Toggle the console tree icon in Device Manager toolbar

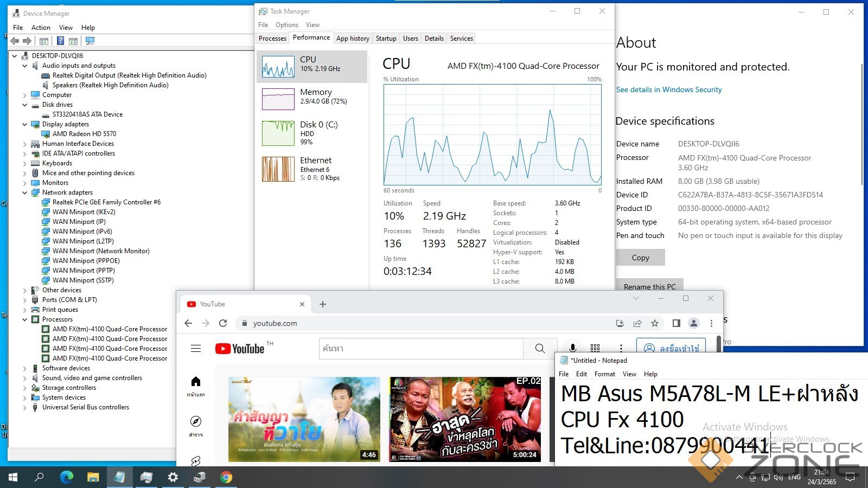coord(44,41)
